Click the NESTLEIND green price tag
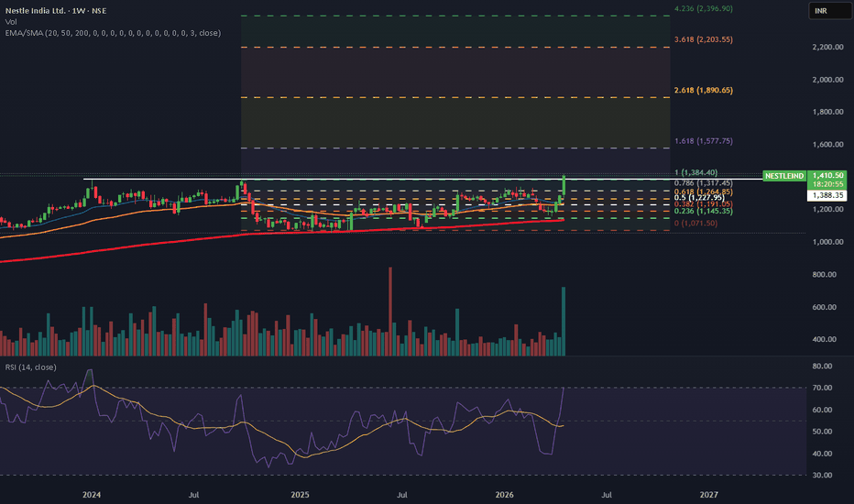854x504 pixels. click(x=783, y=175)
